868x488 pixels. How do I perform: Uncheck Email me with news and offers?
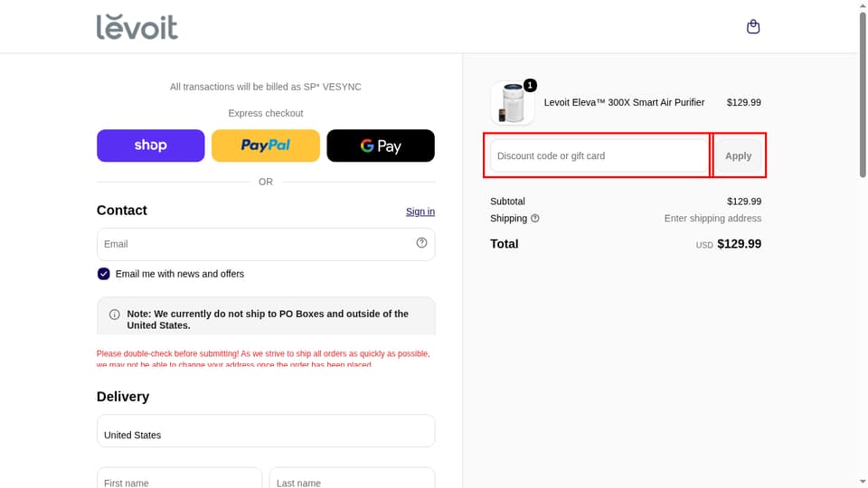click(x=103, y=274)
